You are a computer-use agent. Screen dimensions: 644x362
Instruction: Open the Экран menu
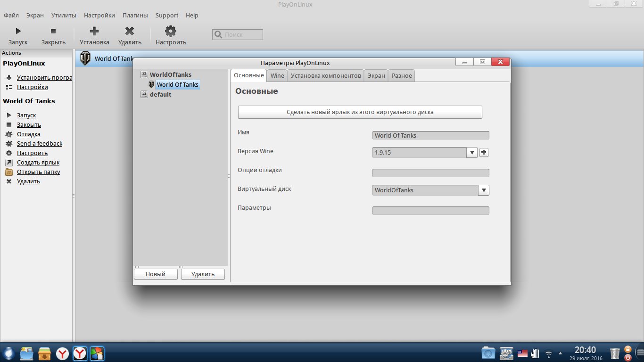35,15
